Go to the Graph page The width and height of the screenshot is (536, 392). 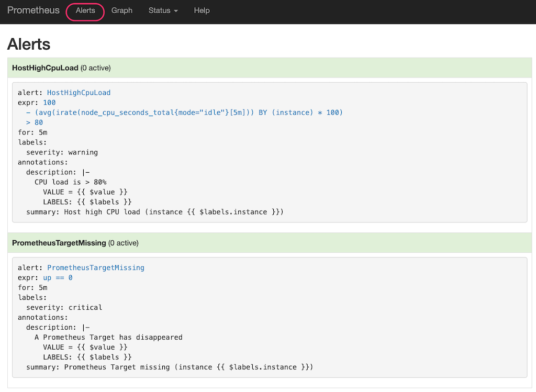[122, 10]
